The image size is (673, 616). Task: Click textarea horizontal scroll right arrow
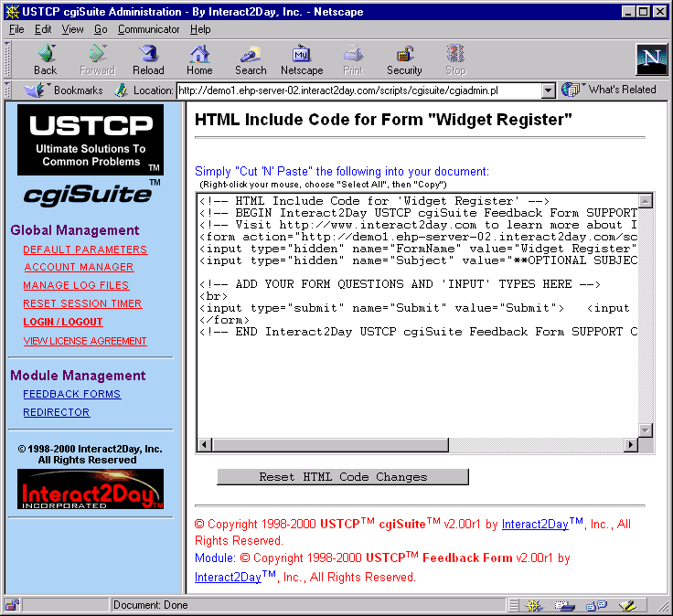(x=631, y=445)
